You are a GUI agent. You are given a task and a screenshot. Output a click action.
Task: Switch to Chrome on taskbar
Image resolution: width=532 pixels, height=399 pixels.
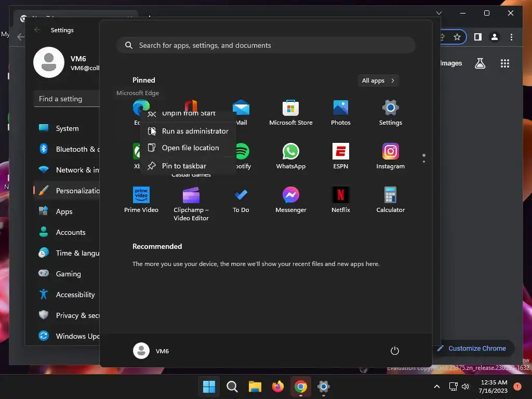[301, 387]
